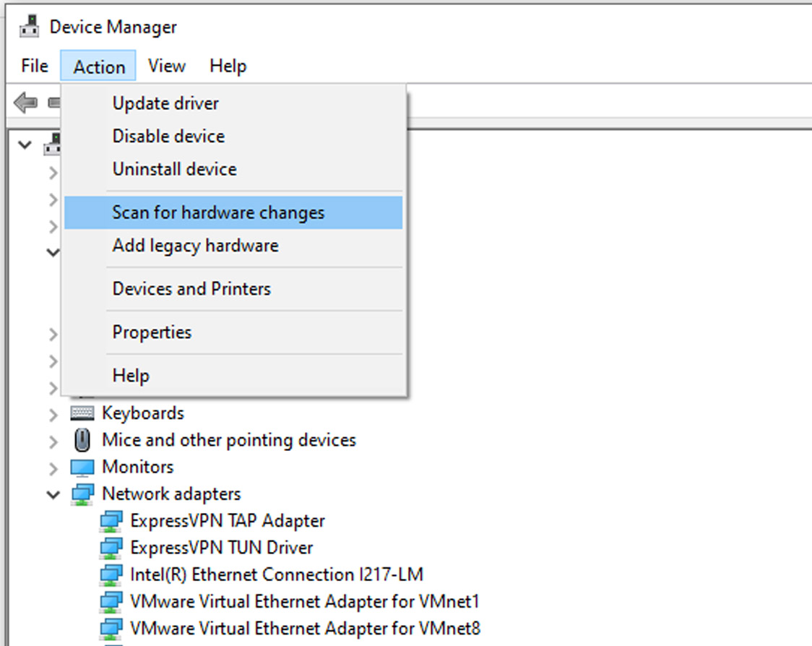Select ExpressVPN TUN Driver device

222,548
